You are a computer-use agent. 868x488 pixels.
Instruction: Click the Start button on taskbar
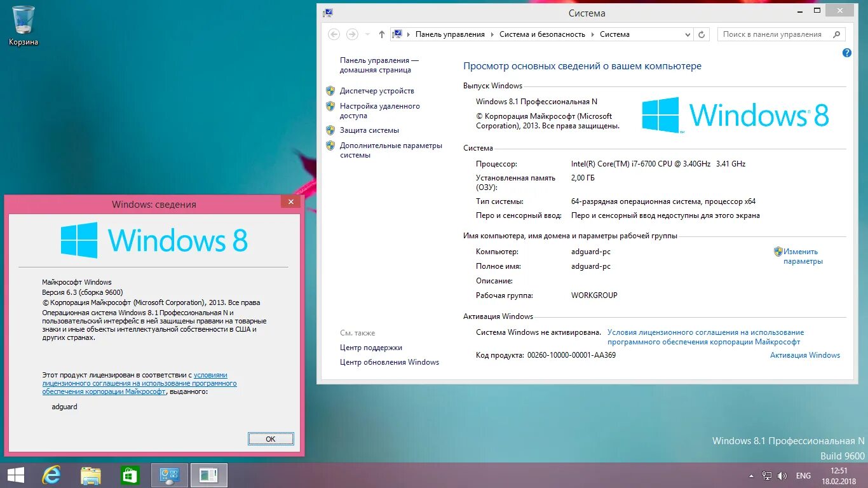point(16,475)
